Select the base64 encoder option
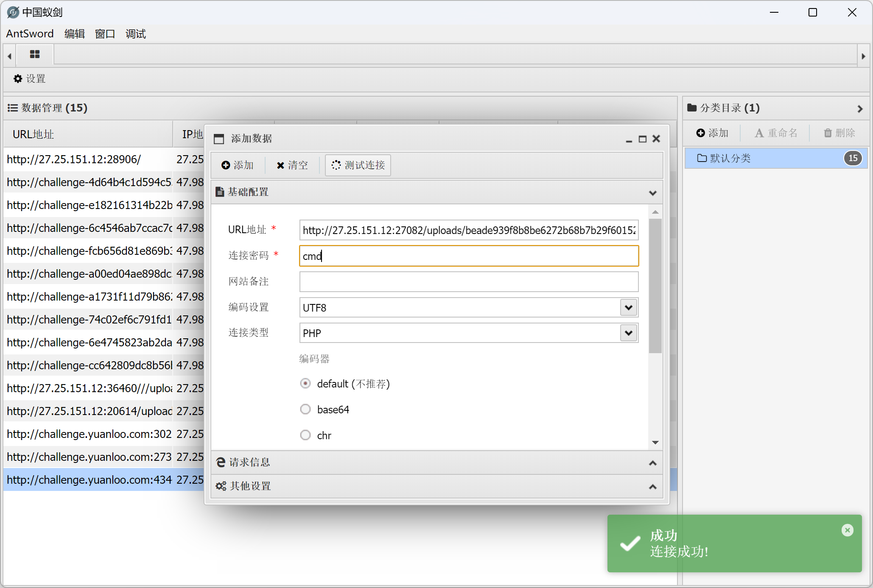The height and width of the screenshot is (588, 873). point(305,410)
